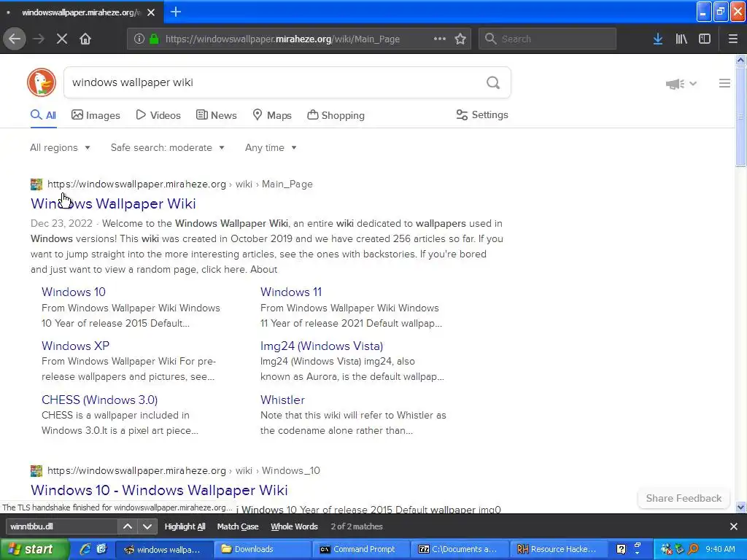
Task: Open the Firefox home page icon
Action: click(85, 39)
